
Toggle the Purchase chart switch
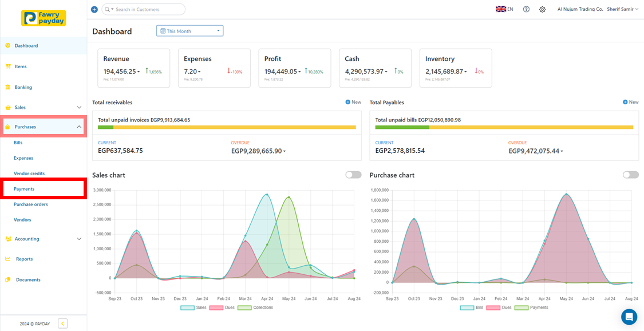[630, 175]
